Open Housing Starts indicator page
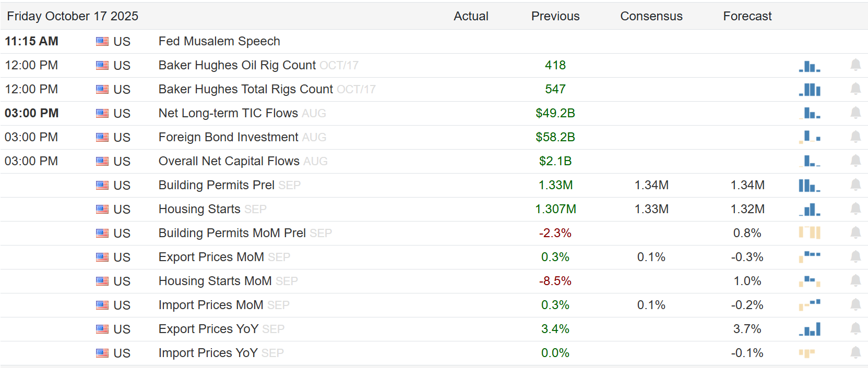This screenshot has height=368, width=868. [199, 209]
